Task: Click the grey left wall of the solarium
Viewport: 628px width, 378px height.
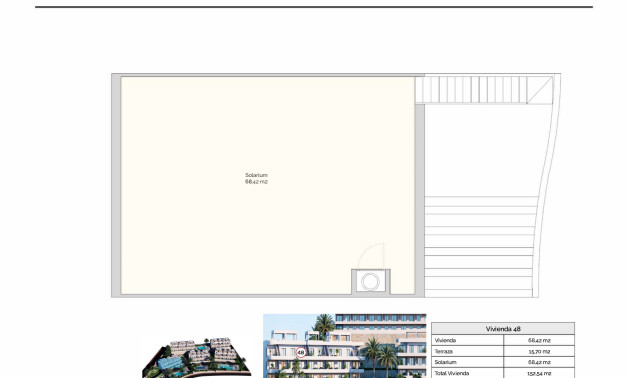Action: point(116,185)
